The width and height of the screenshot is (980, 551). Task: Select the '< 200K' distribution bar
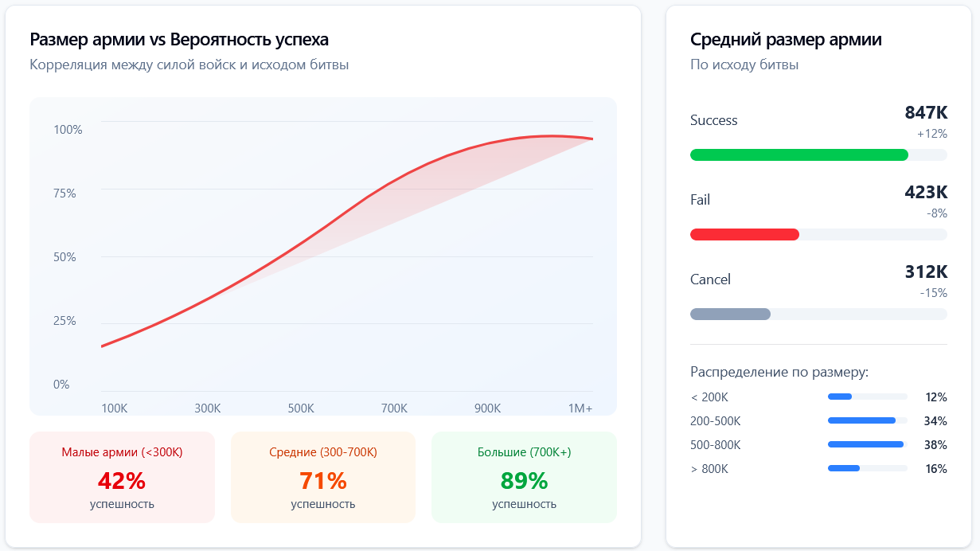pos(840,397)
